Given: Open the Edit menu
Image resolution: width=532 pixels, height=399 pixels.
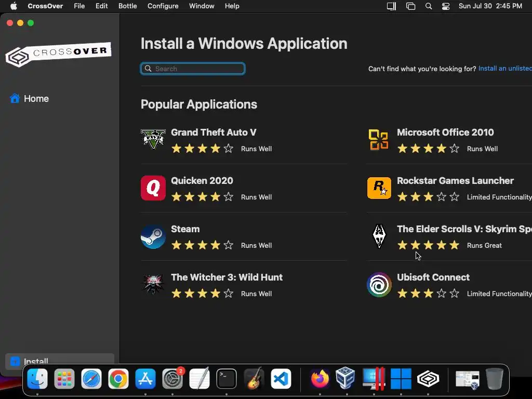Looking at the screenshot, I should coord(101,6).
